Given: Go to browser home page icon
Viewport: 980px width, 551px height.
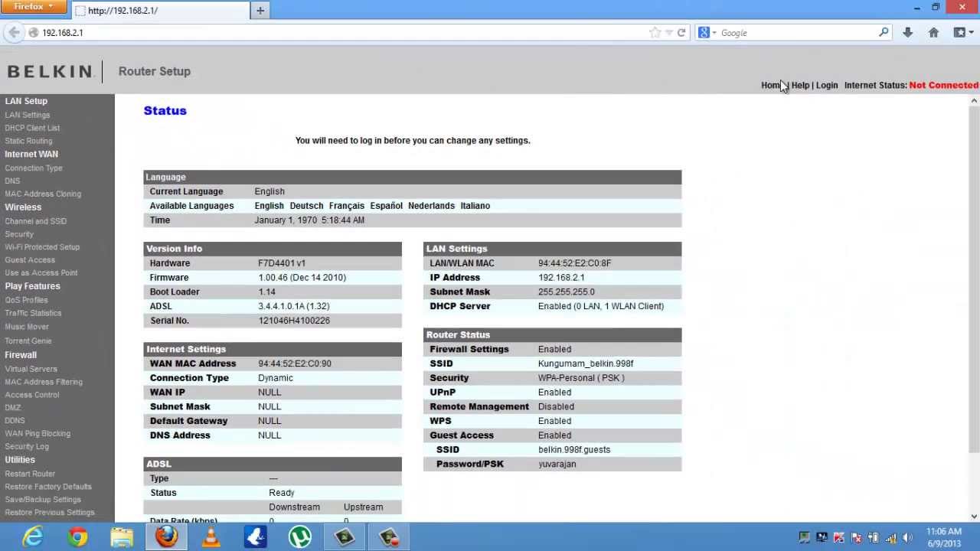Looking at the screenshot, I should coord(933,33).
